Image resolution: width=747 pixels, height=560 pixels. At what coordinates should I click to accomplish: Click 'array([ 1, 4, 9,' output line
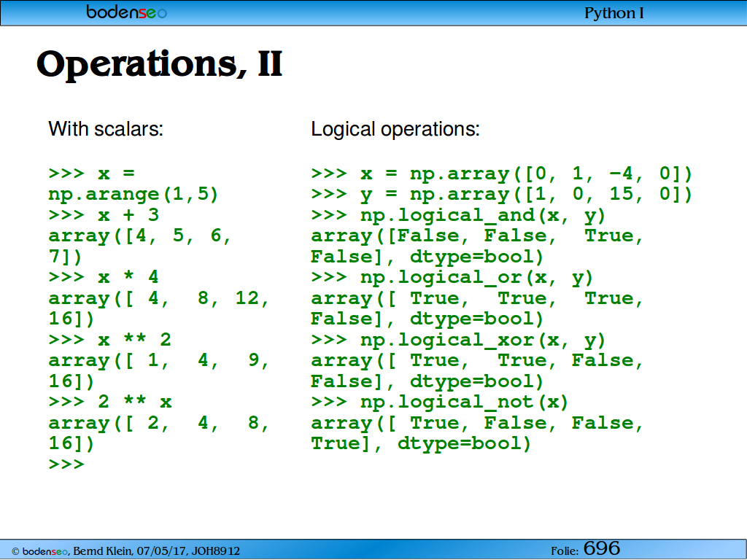(158, 360)
